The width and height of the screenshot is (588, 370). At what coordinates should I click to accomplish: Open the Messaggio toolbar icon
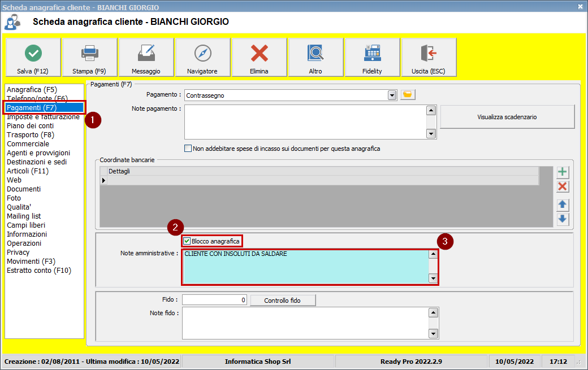(146, 54)
